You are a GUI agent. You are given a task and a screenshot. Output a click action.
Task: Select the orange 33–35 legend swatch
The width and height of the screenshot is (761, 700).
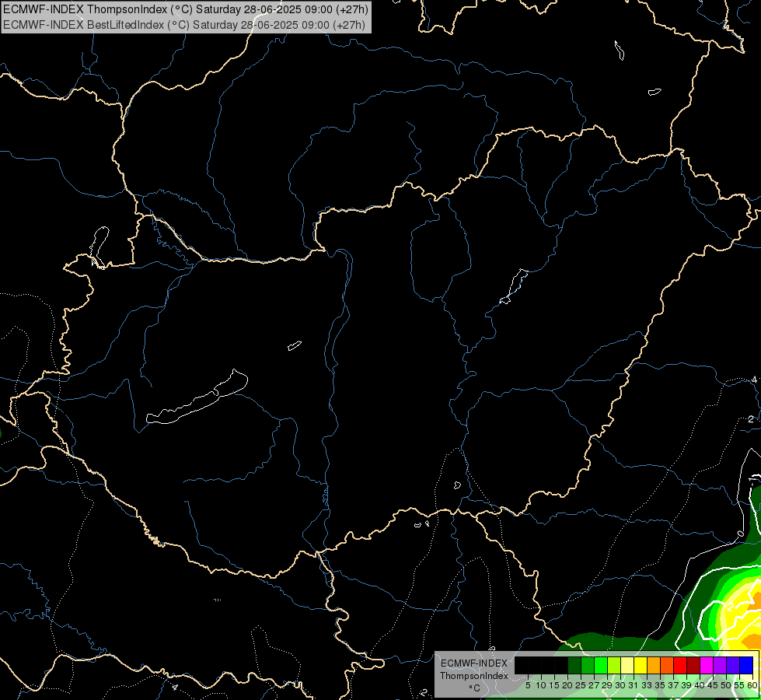[654, 665]
